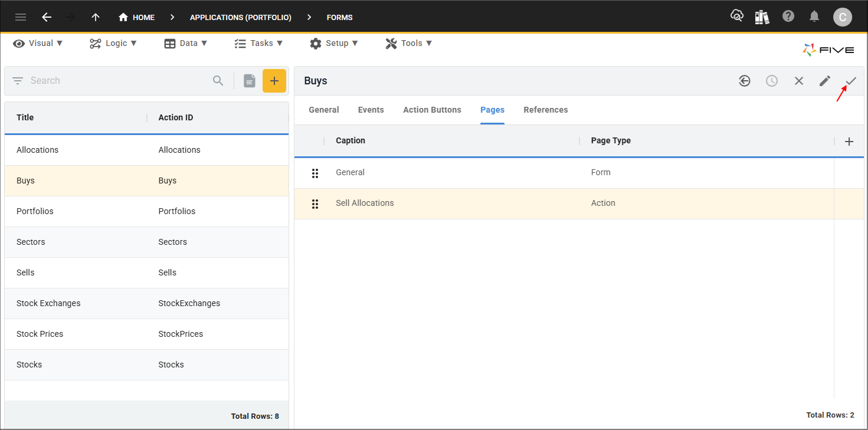Click the StockPrices action ID cell
This screenshot has width=868, height=430.
181,334
